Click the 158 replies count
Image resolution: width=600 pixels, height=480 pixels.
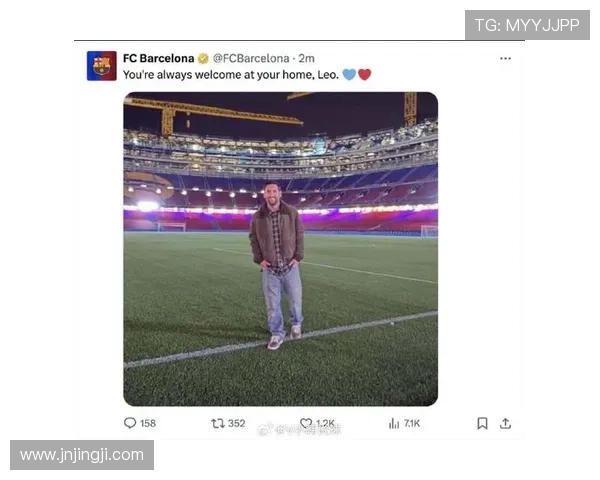click(148, 423)
